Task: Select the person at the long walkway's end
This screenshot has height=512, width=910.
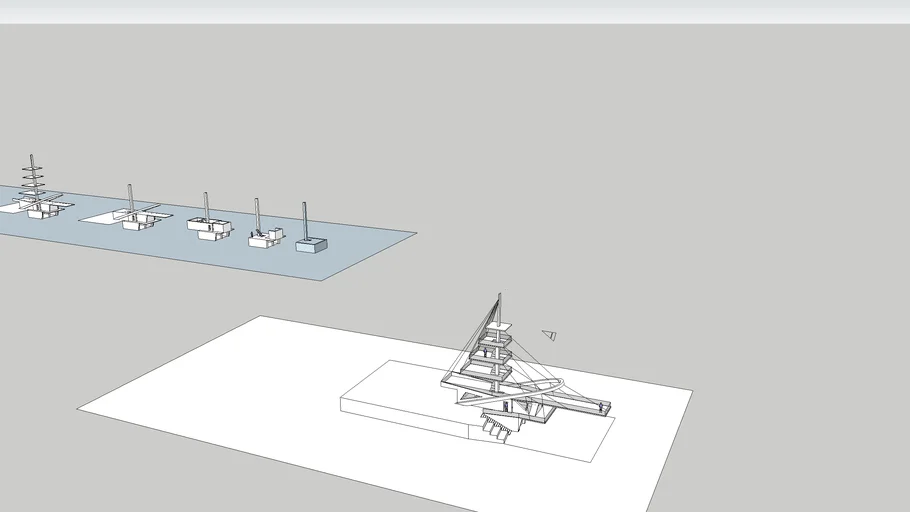Action: pyautogui.click(x=600, y=406)
